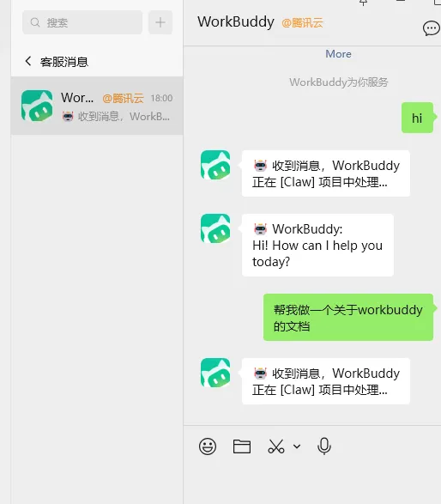Click WorkBuddy avatar beside greeting message
Screen dimensions: 441x504
(215, 228)
